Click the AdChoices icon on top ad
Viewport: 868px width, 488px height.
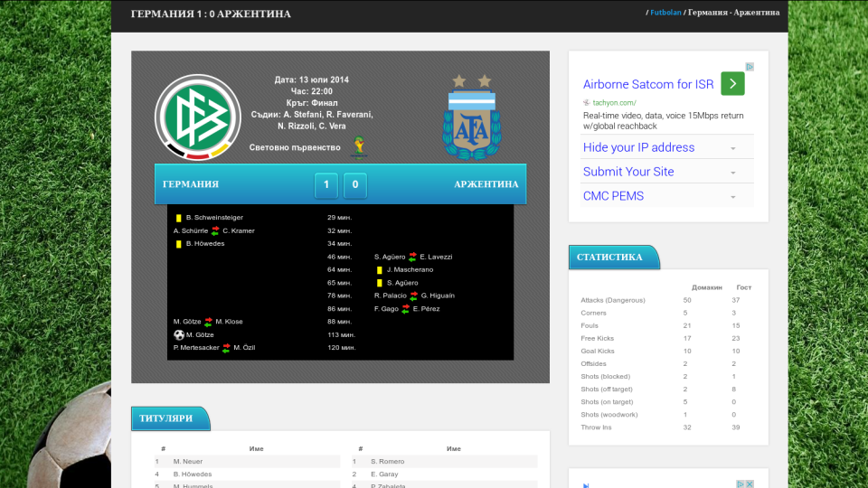[x=750, y=67]
